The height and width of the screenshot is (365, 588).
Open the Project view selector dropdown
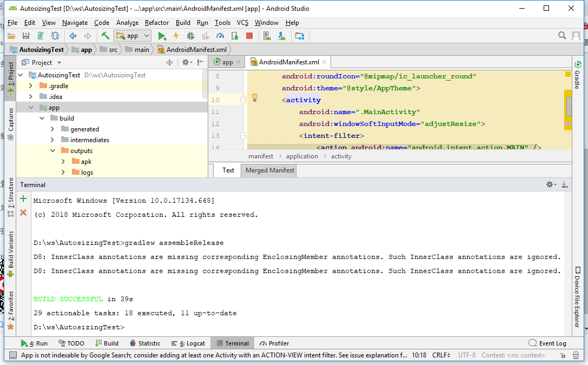click(x=41, y=63)
